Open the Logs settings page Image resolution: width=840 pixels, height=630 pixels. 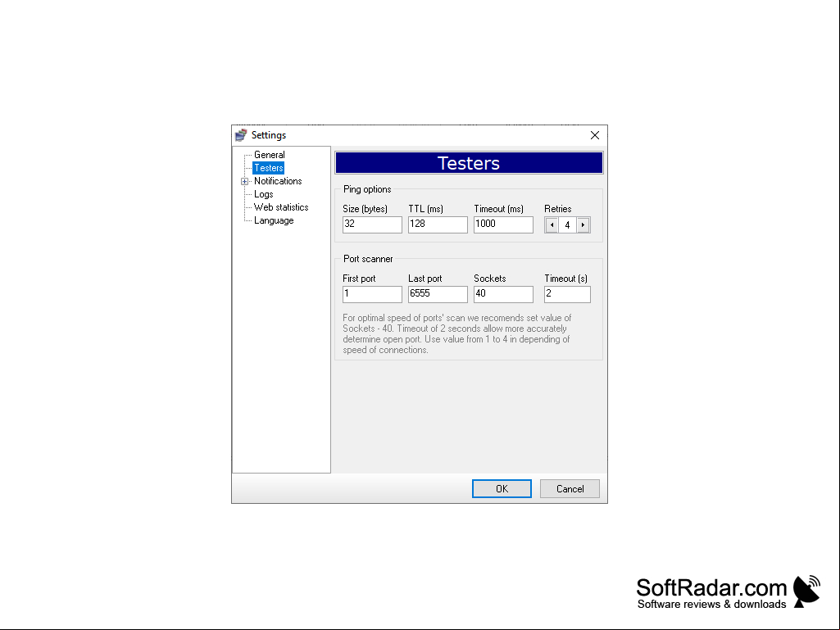263,194
